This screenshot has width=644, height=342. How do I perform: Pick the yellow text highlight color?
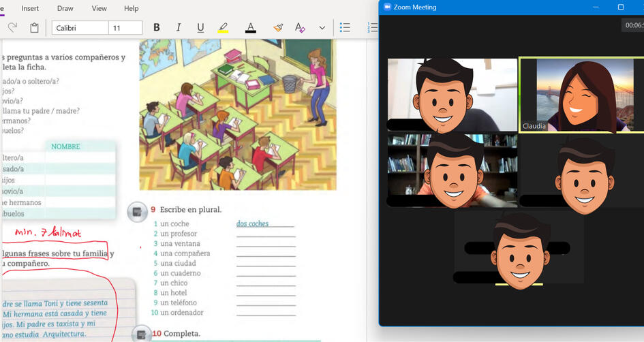[x=223, y=28]
